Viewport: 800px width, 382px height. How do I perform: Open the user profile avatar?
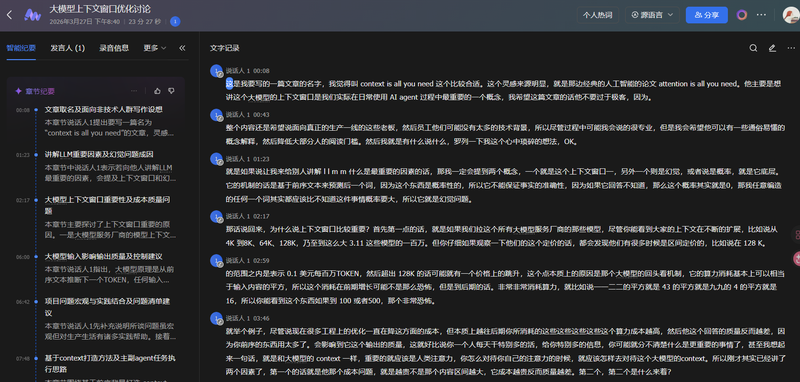click(x=791, y=15)
